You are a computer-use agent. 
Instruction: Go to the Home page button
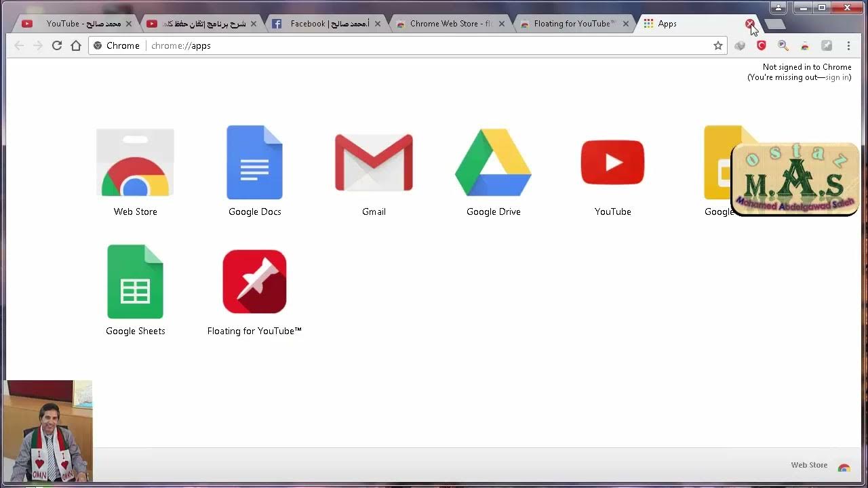click(x=76, y=45)
